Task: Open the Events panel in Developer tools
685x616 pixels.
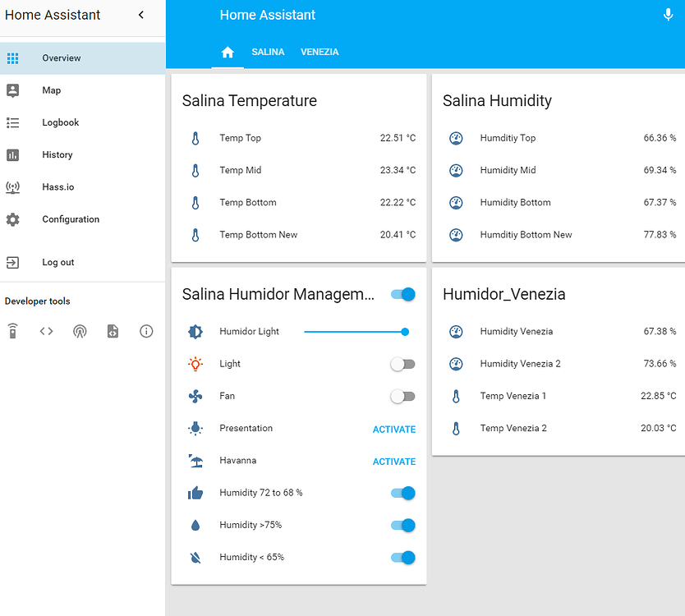Action: (80, 331)
